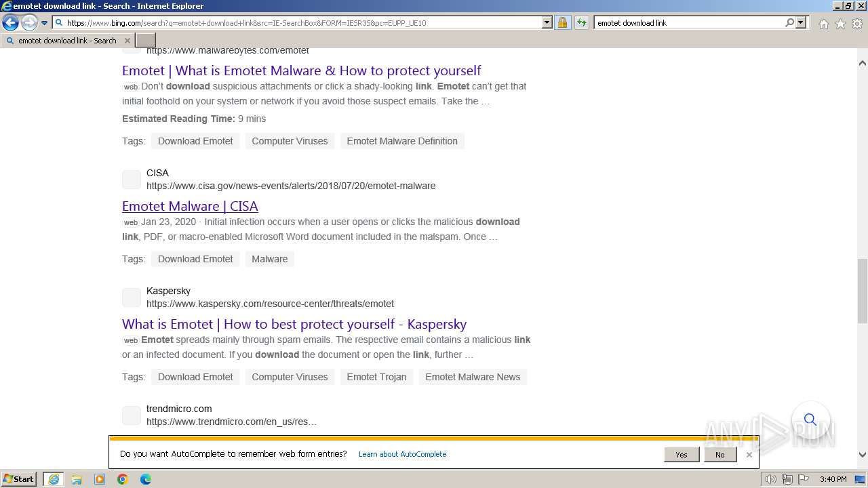Click 'Download Emotet' tag under Kaspersky result
Image resolution: width=868 pixels, height=488 pixels.
(x=195, y=377)
